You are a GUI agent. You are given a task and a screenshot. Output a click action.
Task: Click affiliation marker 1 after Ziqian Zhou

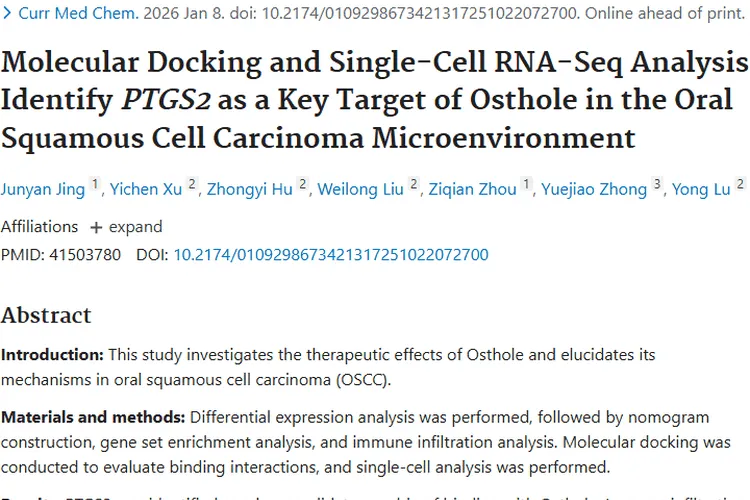tap(526, 184)
